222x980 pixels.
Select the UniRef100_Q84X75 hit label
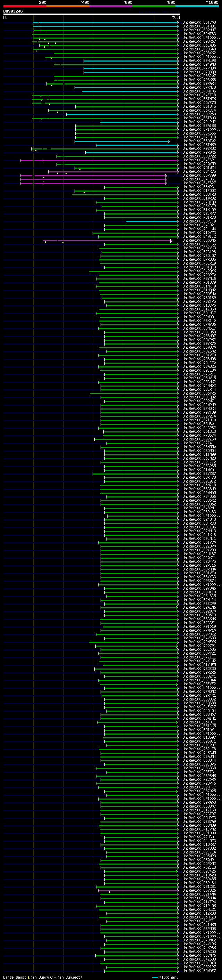pos(199,172)
